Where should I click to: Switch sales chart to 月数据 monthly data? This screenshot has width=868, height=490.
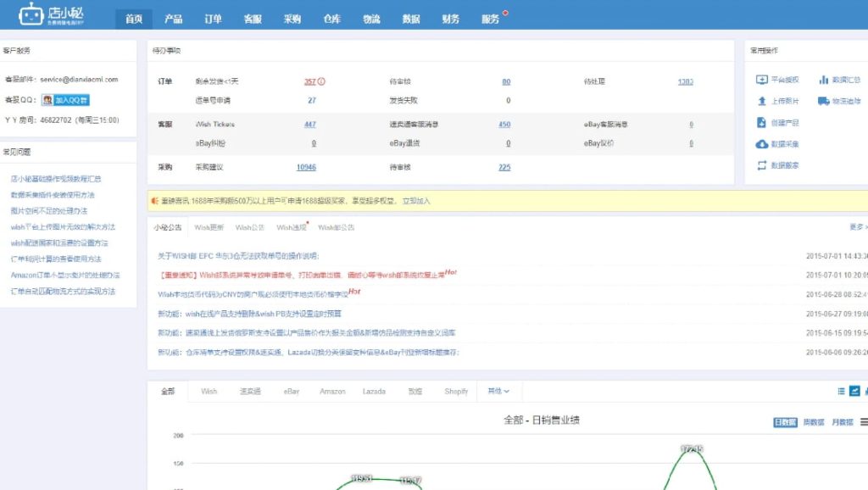843,421
